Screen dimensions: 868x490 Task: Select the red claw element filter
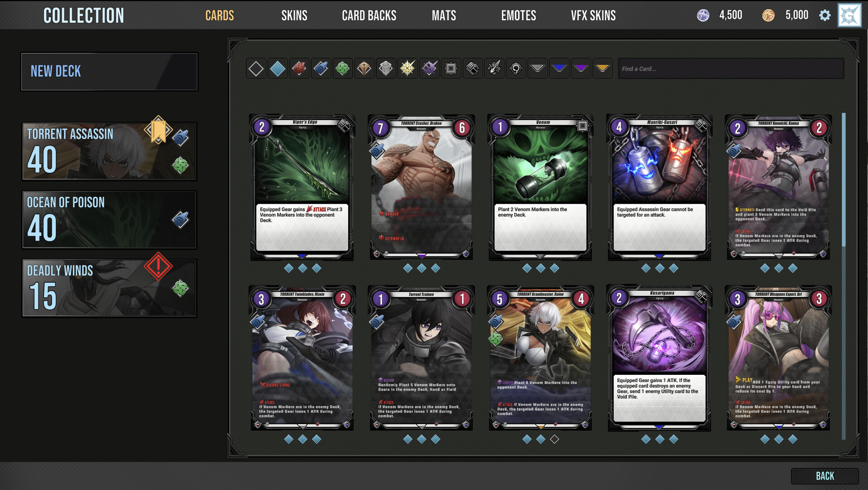point(299,68)
